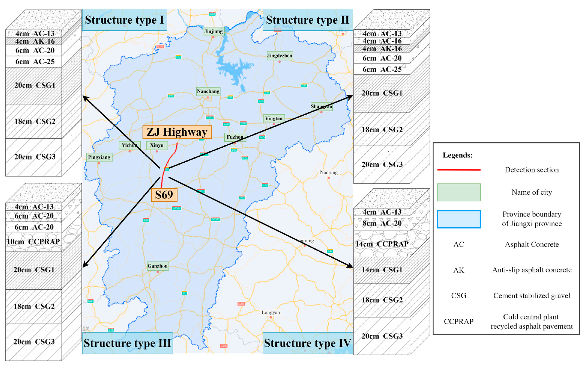The height and width of the screenshot is (367, 588).
Task: Click the Jiujiang city marker label
Action: (x=213, y=31)
